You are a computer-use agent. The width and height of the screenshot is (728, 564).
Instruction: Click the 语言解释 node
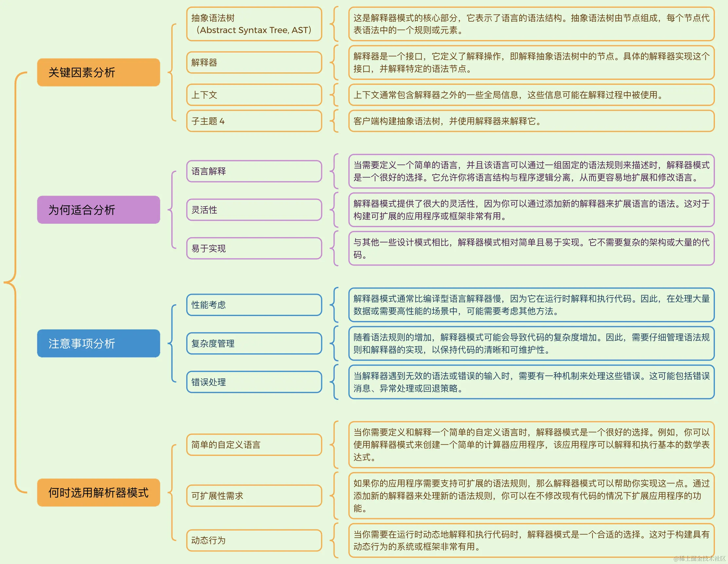click(x=254, y=171)
